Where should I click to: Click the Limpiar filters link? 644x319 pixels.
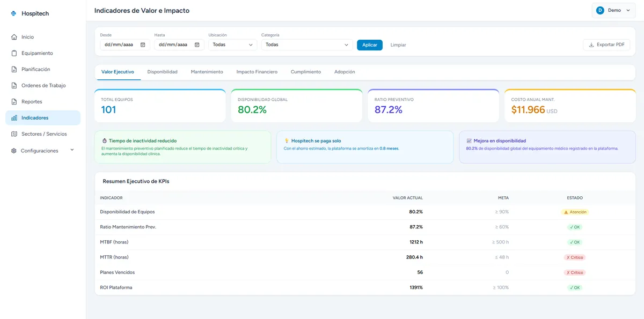pos(398,44)
